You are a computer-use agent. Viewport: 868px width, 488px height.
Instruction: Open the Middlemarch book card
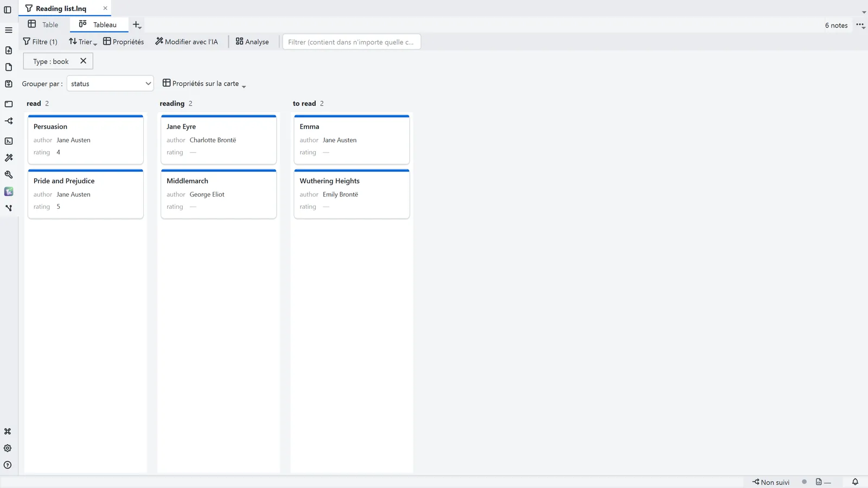[219, 194]
